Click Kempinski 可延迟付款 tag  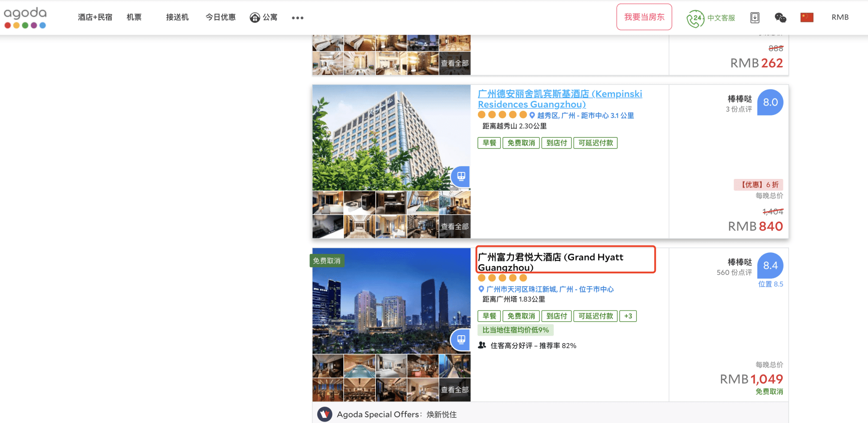point(595,143)
